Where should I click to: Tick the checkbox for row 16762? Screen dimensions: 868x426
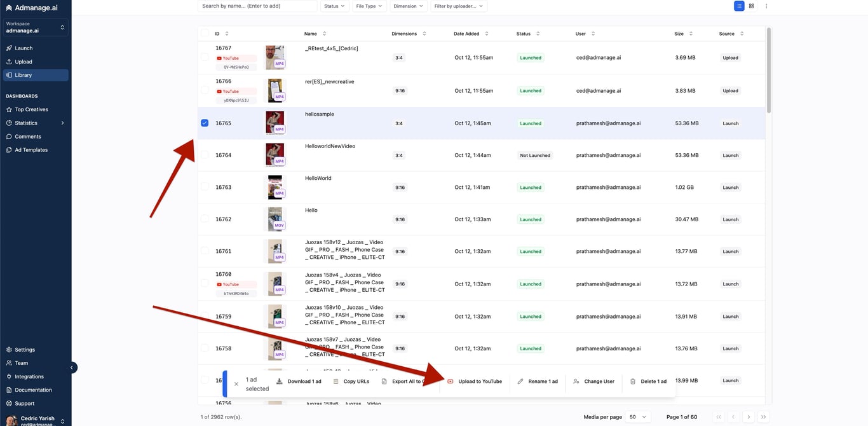click(x=205, y=219)
